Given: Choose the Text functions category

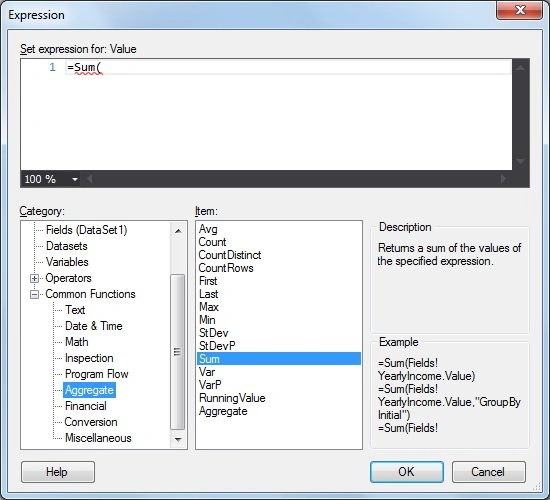Looking at the screenshot, I should click(x=75, y=310).
